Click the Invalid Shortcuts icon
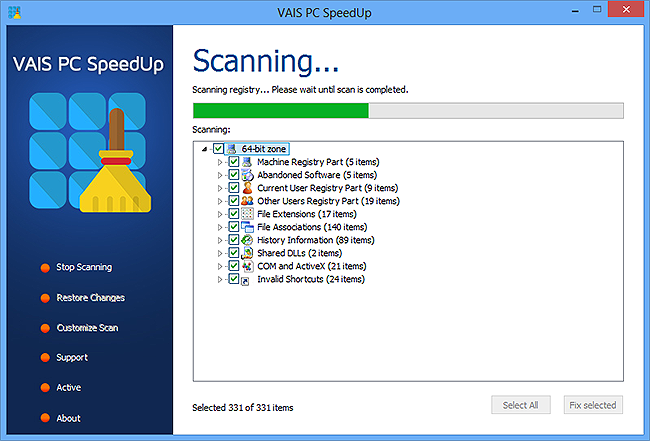This screenshot has width=650, height=441. tap(245, 281)
